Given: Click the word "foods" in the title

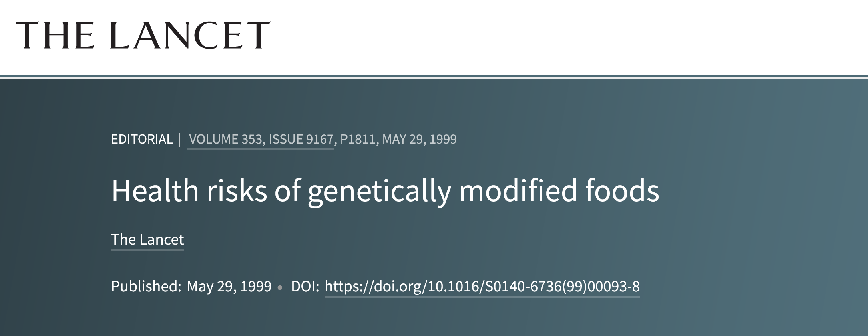Looking at the screenshot, I should (x=622, y=190).
